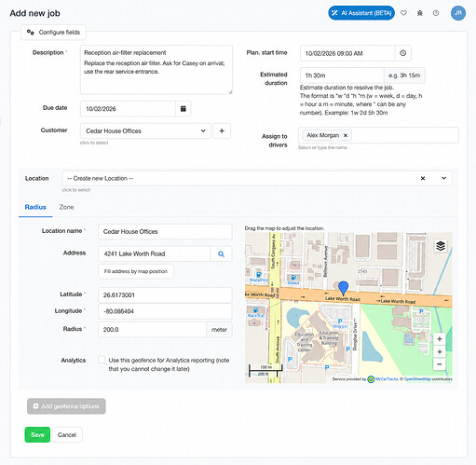Open the MyCarTracks link on map
Viewport: 476px width, 465px height.
point(387,379)
